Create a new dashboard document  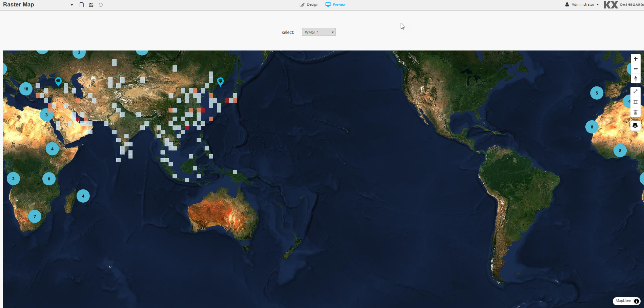pyautogui.click(x=82, y=5)
